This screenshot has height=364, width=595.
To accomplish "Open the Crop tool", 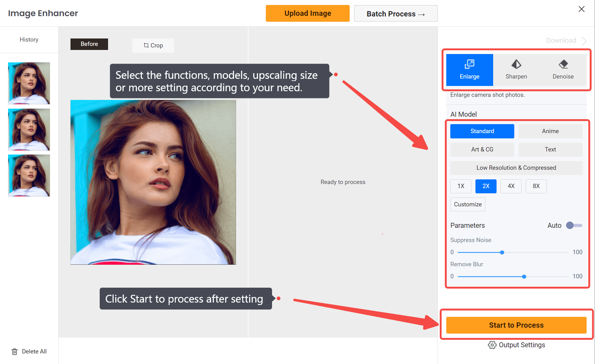I will (153, 45).
